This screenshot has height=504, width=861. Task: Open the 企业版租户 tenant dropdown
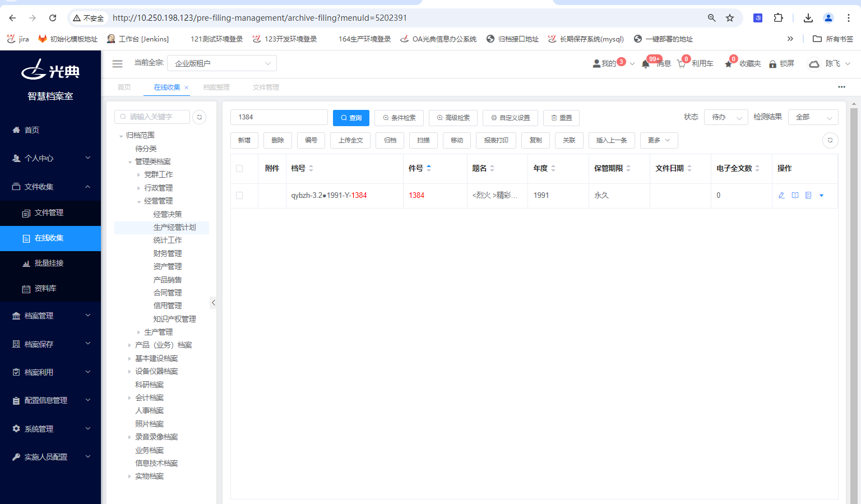(222, 63)
